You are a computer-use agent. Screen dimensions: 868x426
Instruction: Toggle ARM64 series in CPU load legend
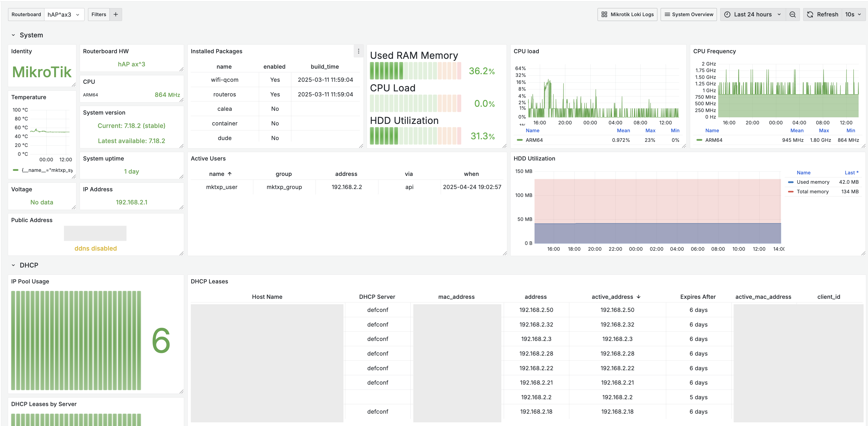point(534,140)
